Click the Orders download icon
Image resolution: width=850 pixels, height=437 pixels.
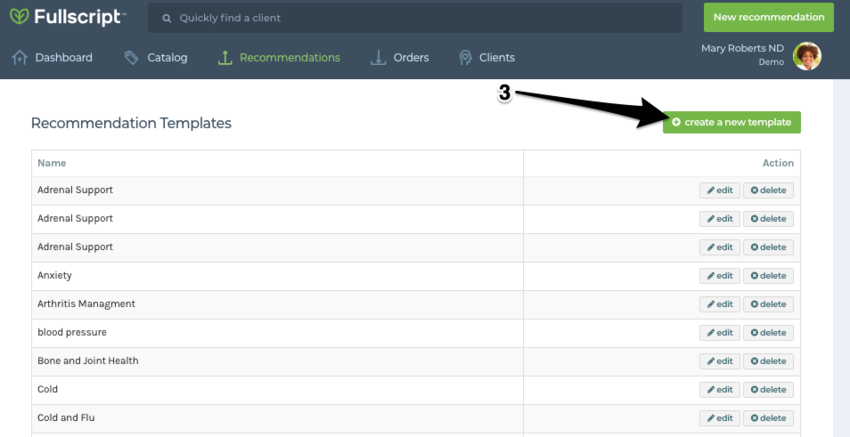click(x=378, y=58)
